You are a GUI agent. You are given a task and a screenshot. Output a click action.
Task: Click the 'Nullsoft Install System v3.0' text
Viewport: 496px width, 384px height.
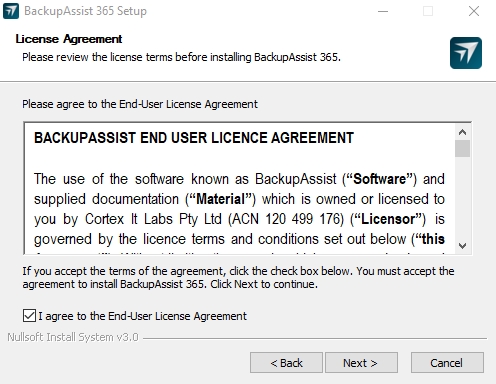coord(73,337)
